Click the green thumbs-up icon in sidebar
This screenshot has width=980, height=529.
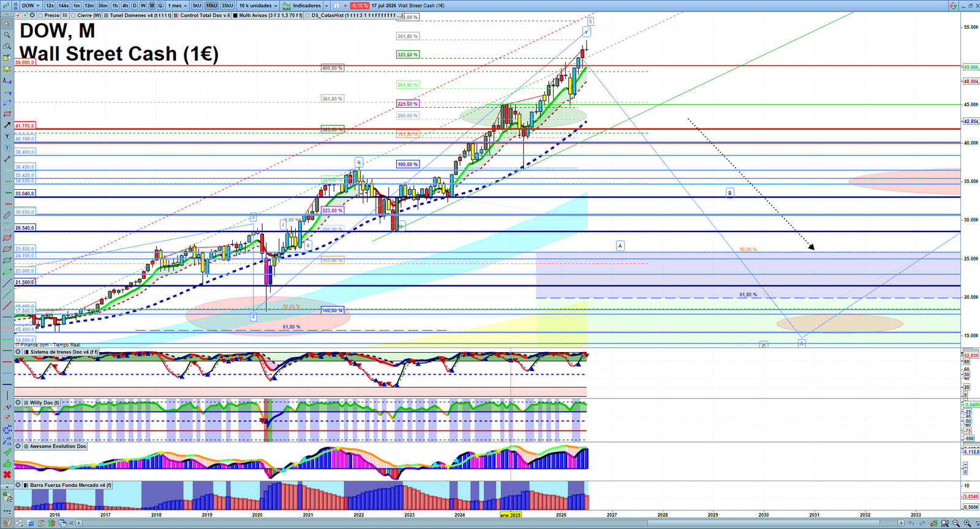tap(7, 463)
